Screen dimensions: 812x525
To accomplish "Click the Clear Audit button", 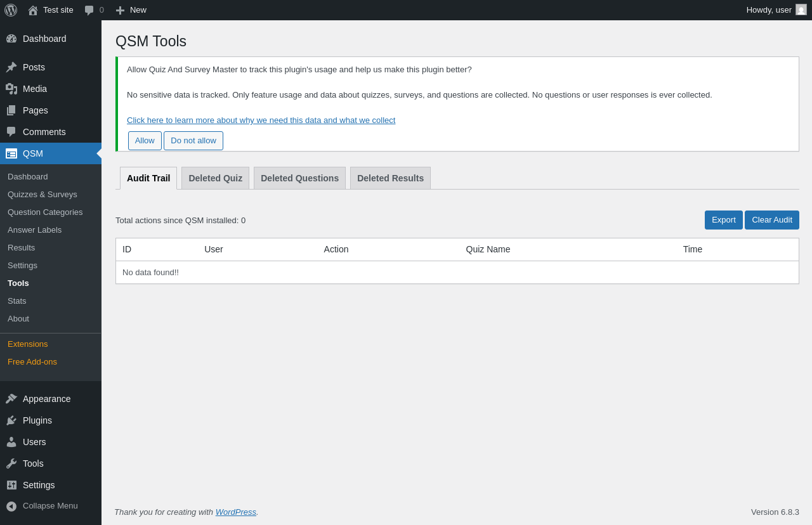I will (x=771, y=220).
